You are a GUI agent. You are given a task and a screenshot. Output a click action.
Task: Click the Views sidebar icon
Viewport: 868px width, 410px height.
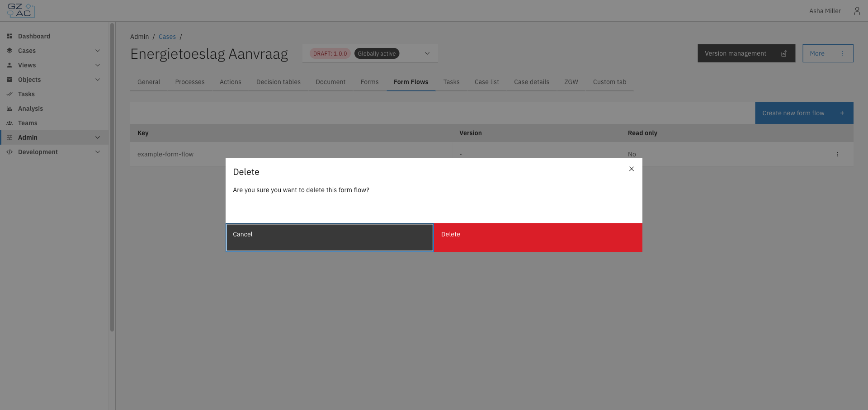(9, 65)
